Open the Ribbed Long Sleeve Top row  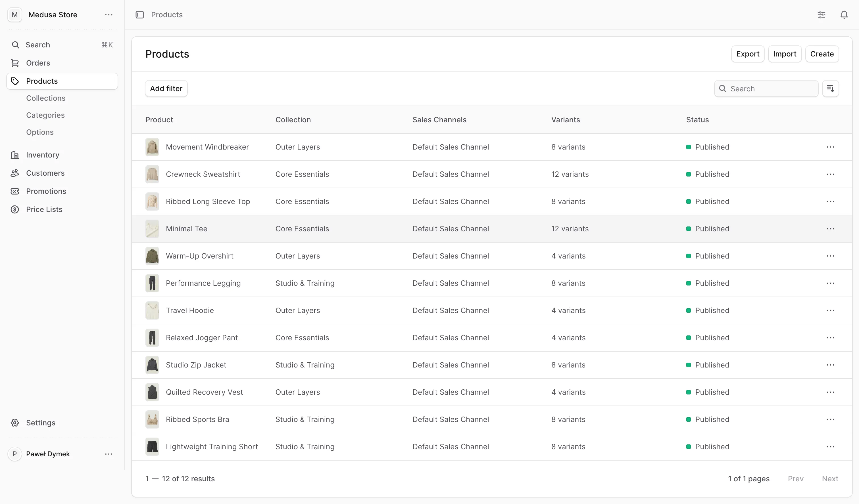pos(492,201)
